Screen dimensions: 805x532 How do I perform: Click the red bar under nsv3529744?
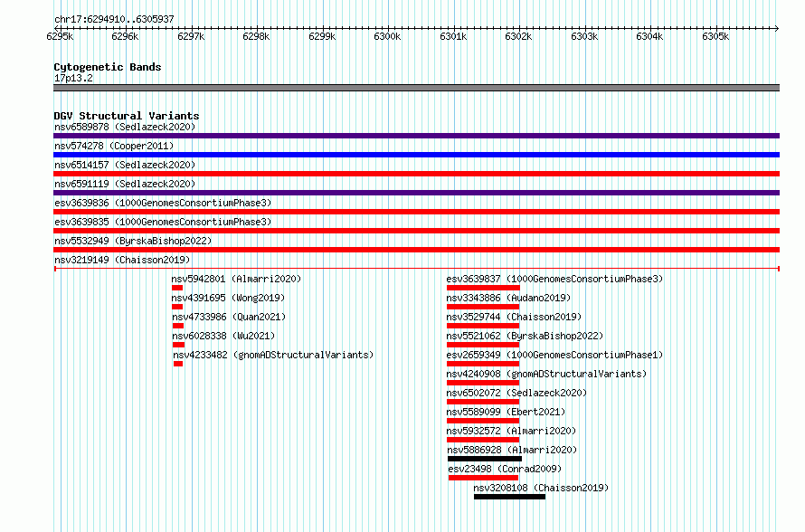click(483, 326)
